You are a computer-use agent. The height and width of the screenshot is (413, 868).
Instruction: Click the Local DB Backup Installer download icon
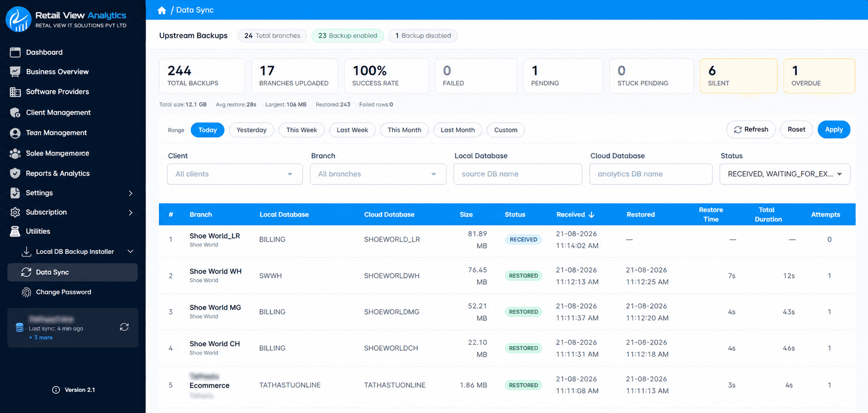(x=26, y=252)
